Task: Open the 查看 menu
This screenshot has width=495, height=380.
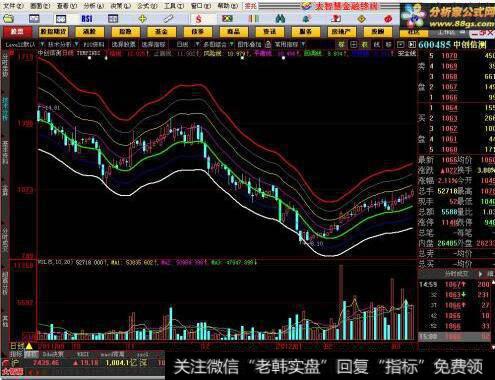Action: [67, 6]
